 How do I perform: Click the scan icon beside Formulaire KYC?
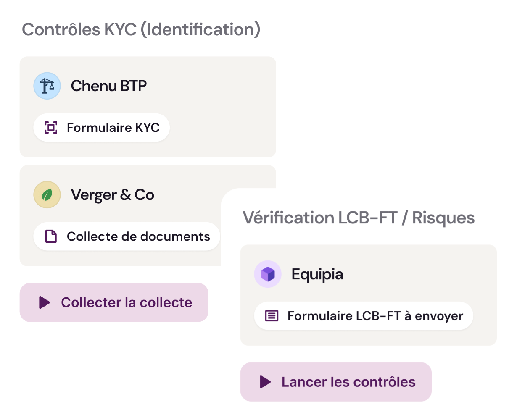(x=51, y=127)
